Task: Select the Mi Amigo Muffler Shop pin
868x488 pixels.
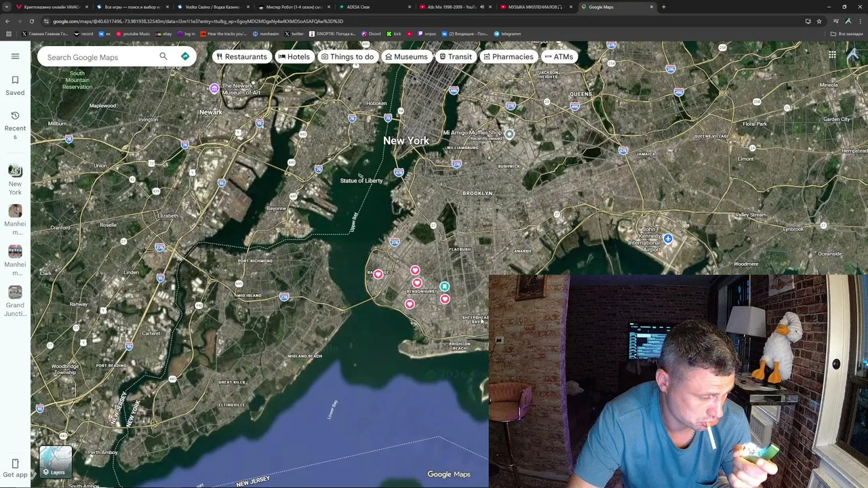Action: tap(509, 134)
